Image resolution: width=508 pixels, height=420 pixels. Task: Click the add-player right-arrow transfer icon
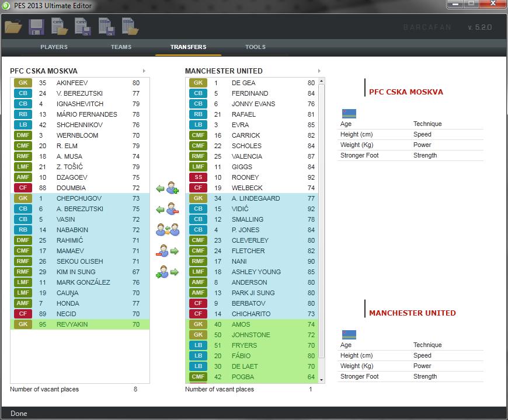point(168,272)
